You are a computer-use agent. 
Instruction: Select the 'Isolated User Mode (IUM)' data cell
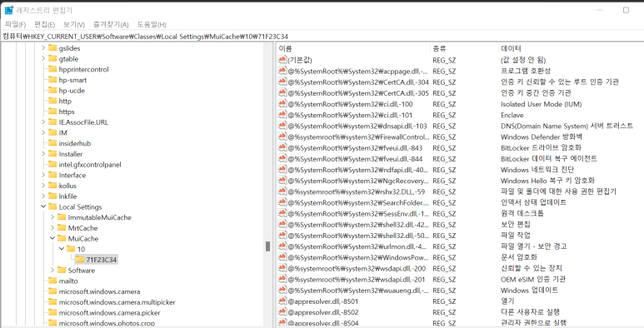[541, 104]
